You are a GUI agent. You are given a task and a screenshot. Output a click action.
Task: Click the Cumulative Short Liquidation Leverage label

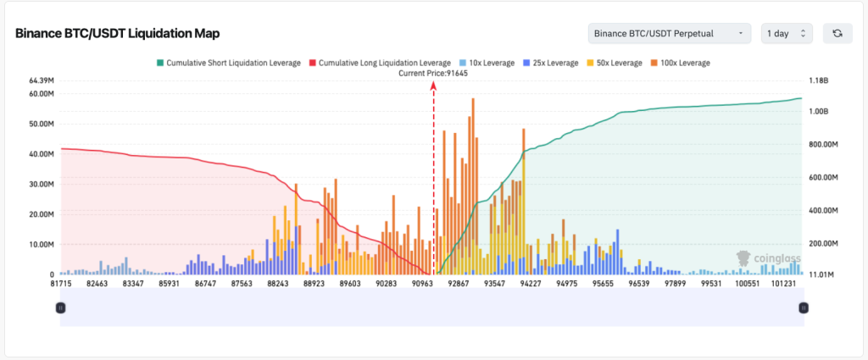233,63
